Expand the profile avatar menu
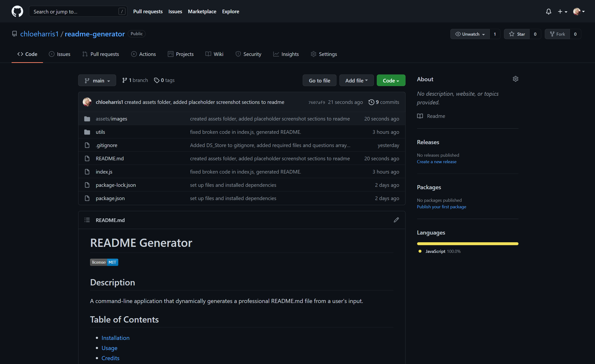Viewport: 595px width, 364px height. pos(579,11)
